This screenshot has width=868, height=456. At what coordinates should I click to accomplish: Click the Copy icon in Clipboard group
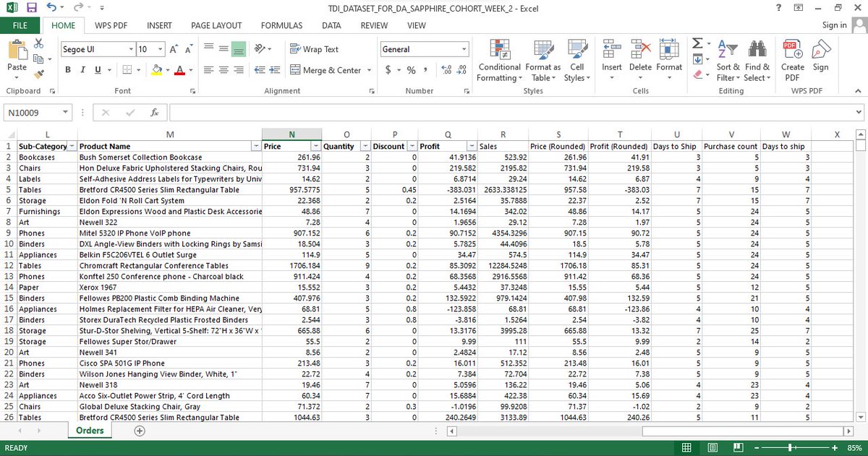pyautogui.click(x=38, y=59)
